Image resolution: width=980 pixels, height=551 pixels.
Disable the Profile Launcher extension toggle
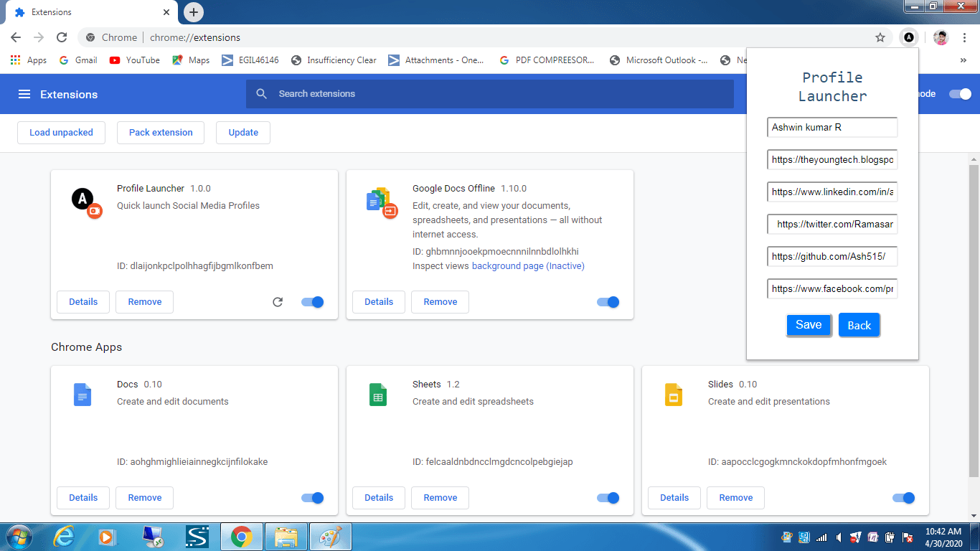(x=313, y=302)
